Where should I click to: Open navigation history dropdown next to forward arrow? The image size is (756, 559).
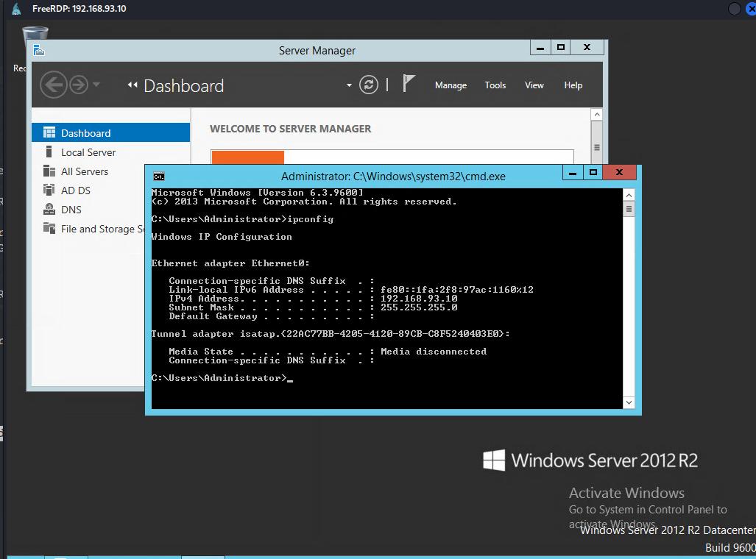click(x=96, y=85)
